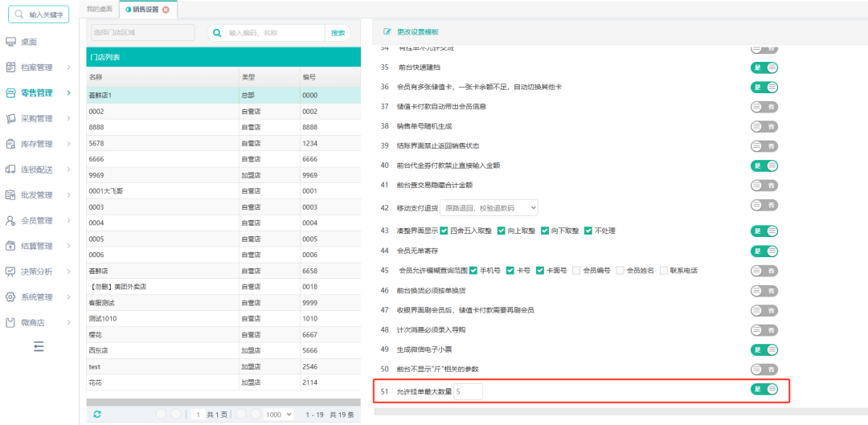This screenshot has height=425, width=868.
Task: Click the 会员管理 person icon
Action: (x=10, y=220)
